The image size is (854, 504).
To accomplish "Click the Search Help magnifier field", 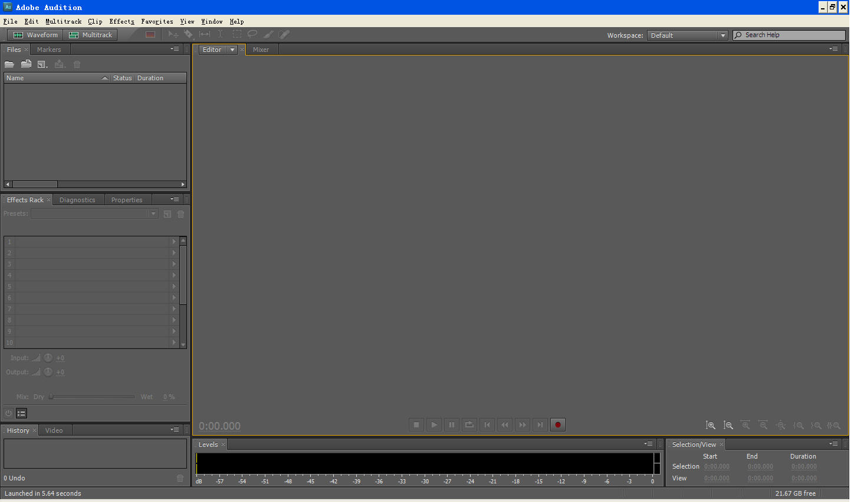I will point(789,35).
